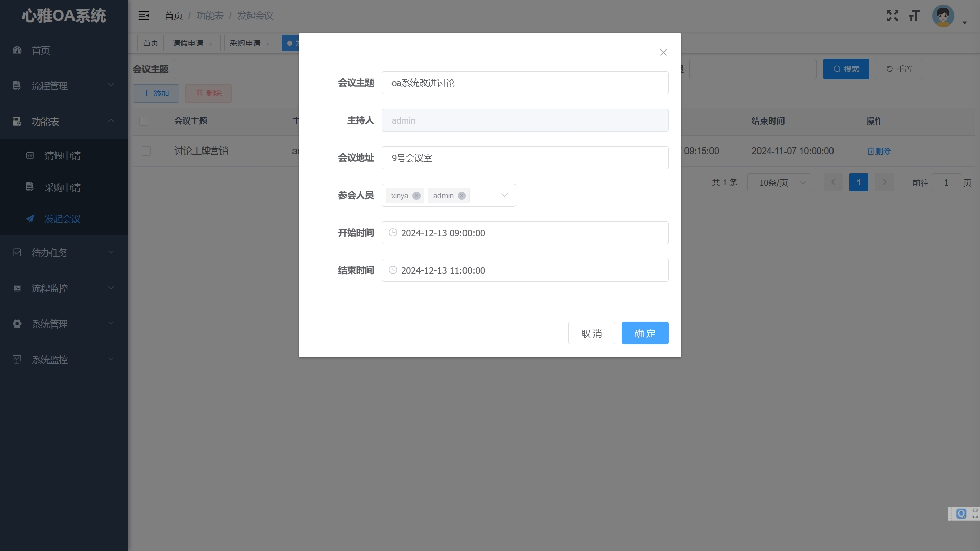The width and height of the screenshot is (980, 551).
Task: Click the 2024-11-07 10:00:00 end time cell
Action: point(793,151)
